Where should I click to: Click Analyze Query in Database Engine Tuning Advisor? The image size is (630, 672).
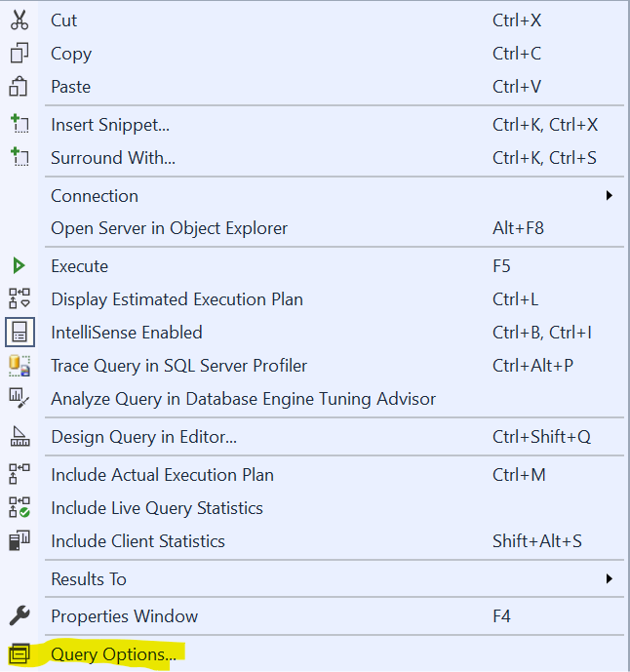pyautogui.click(x=243, y=399)
